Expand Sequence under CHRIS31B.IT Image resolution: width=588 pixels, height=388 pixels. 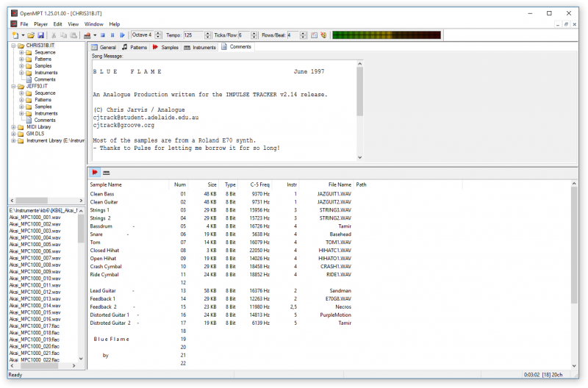pyautogui.click(x=21, y=52)
